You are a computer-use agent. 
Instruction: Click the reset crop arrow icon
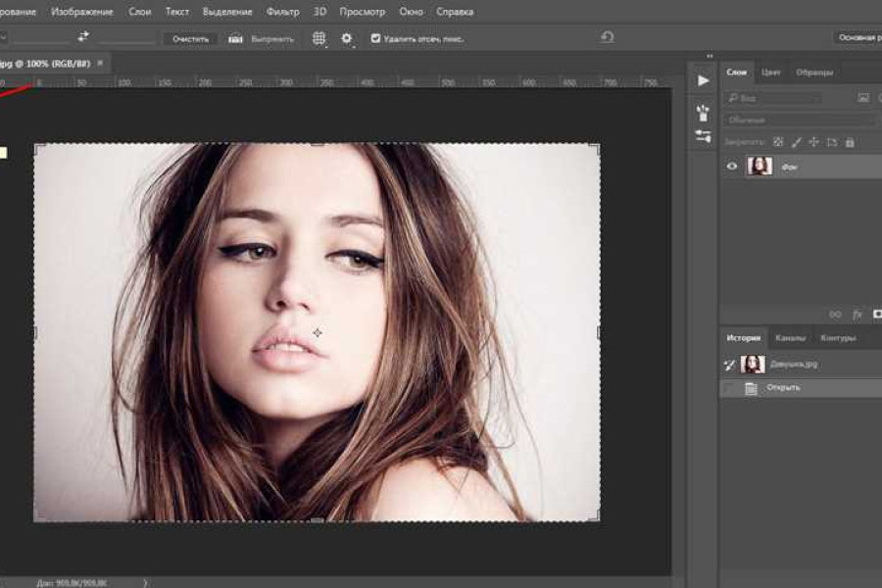point(607,37)
